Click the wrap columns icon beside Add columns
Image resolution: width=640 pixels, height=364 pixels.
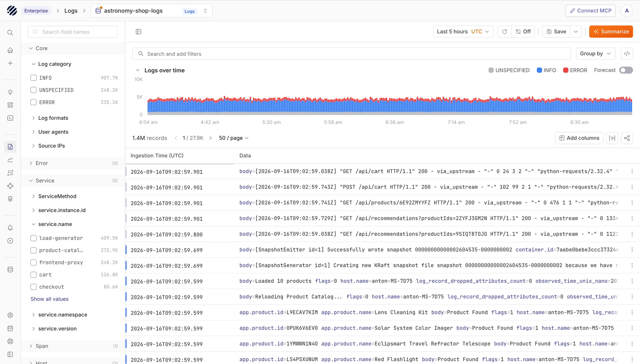click(x=612, y=138)
